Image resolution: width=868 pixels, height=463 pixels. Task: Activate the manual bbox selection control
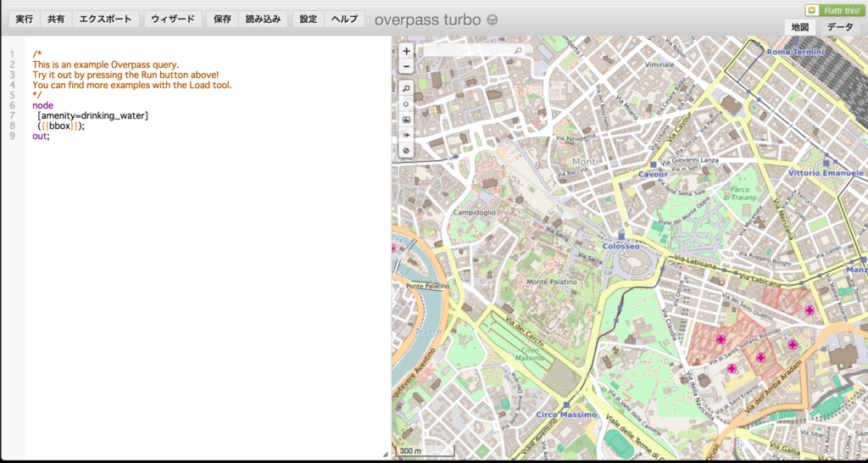406,119
